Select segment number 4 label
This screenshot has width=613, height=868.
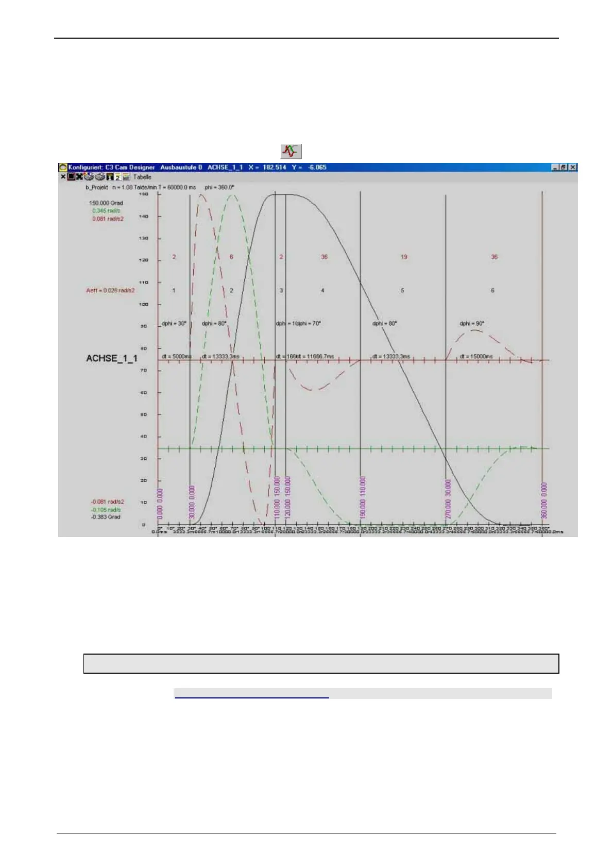tap(322, 291)
